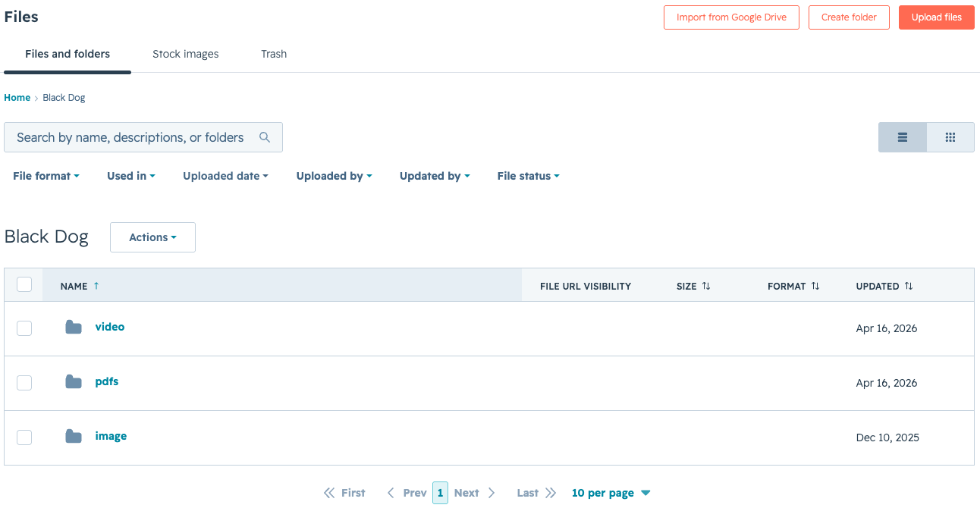Screen dimensions: 980x508
Task: Check the pdfs folder row
Action: [24, 383]
